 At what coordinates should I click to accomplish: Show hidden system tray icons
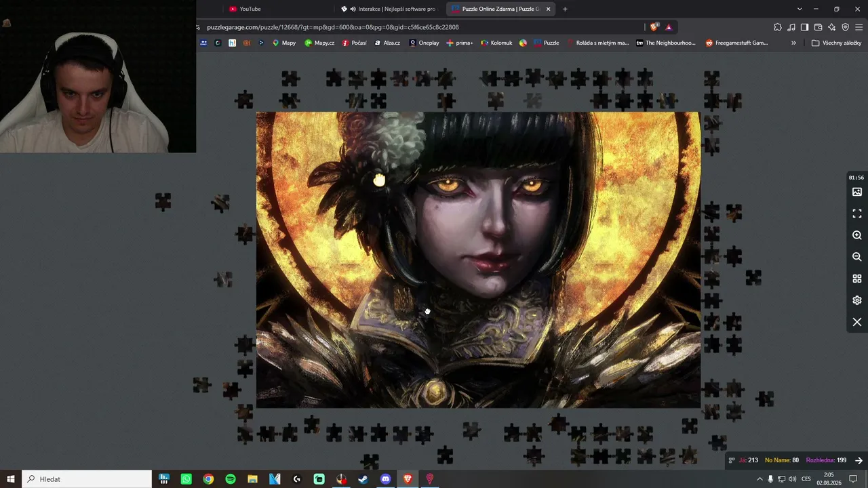click(759, 479)
